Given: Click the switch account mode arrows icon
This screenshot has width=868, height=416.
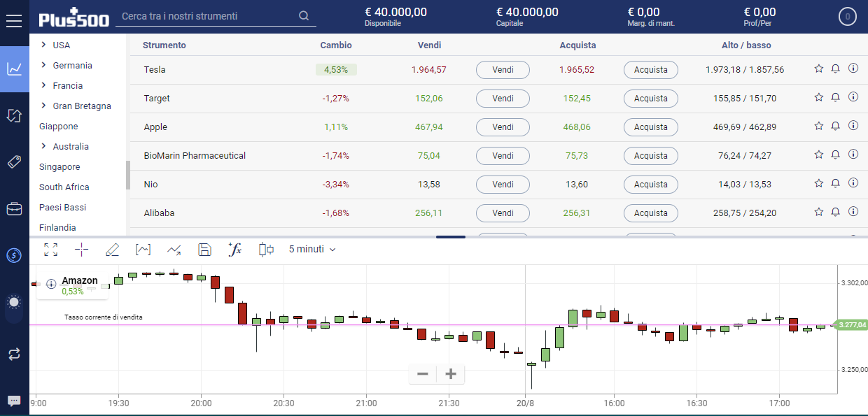Looking at the screenshot, I should [x=15, y=354].
